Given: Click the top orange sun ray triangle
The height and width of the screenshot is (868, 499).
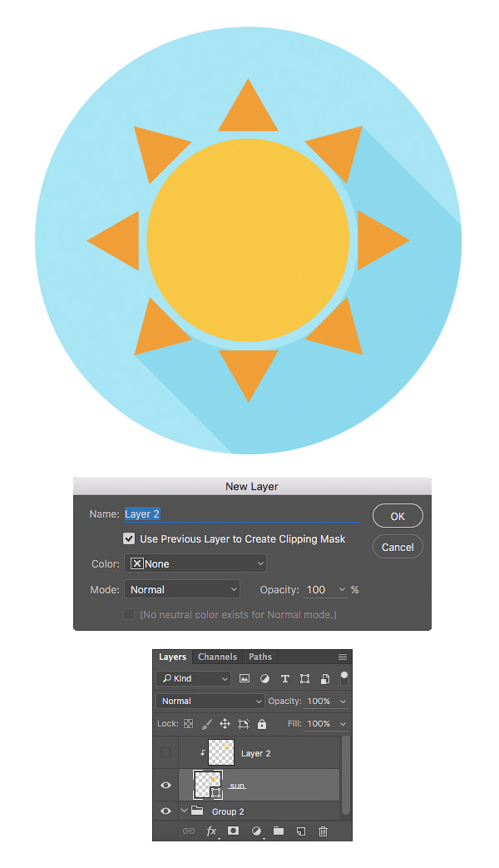Looking at the screenshot, I should pyautogui.click(x=249, y=111).
